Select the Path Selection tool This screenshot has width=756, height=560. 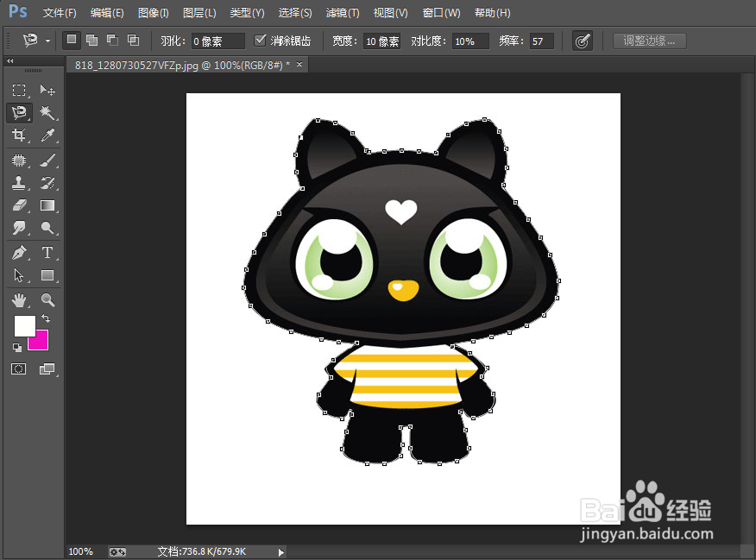19,275
